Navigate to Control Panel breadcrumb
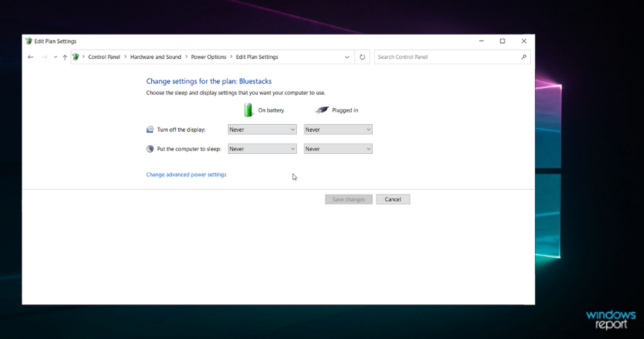 point(104,57)
